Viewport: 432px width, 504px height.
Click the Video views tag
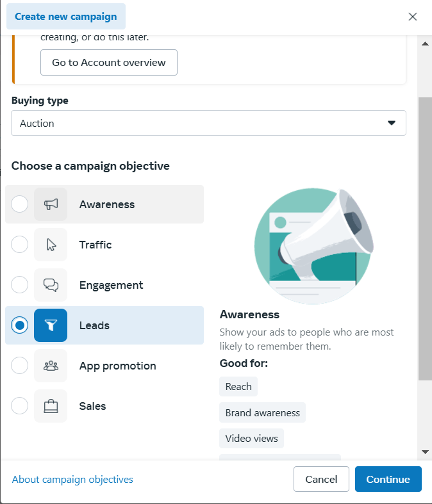pos(251,439)
